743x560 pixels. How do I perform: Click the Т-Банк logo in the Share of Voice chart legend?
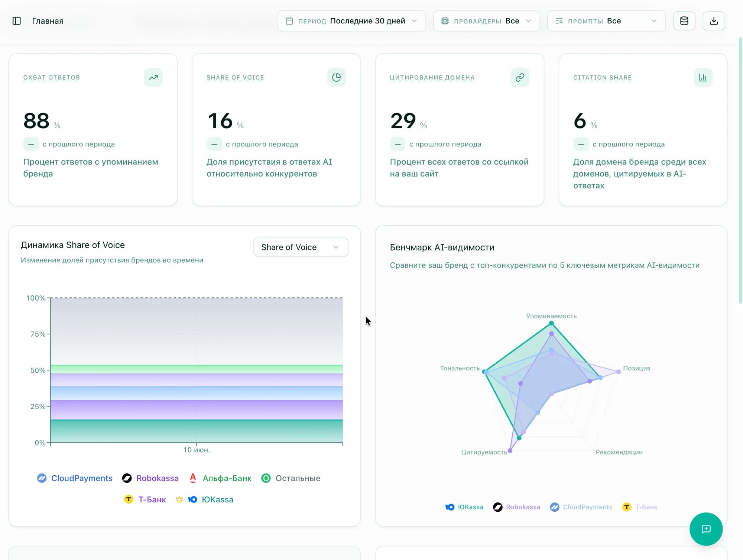129,499
